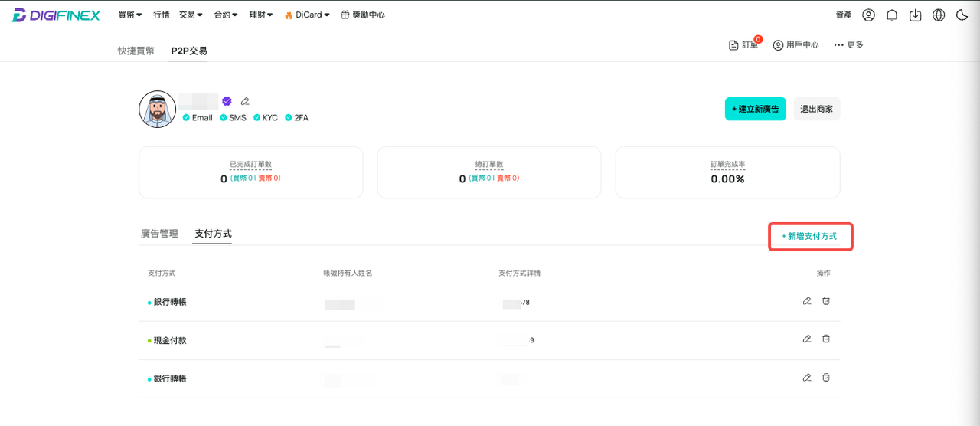Click the 退出商家 button
This screenshot has height=426, width=980.
click(816, 109)
